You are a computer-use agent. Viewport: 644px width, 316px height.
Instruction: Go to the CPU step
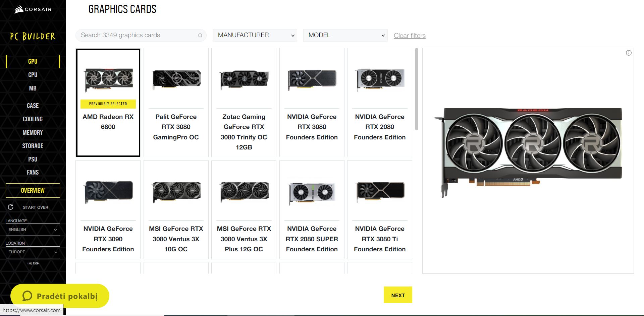(x=33, y=75)
